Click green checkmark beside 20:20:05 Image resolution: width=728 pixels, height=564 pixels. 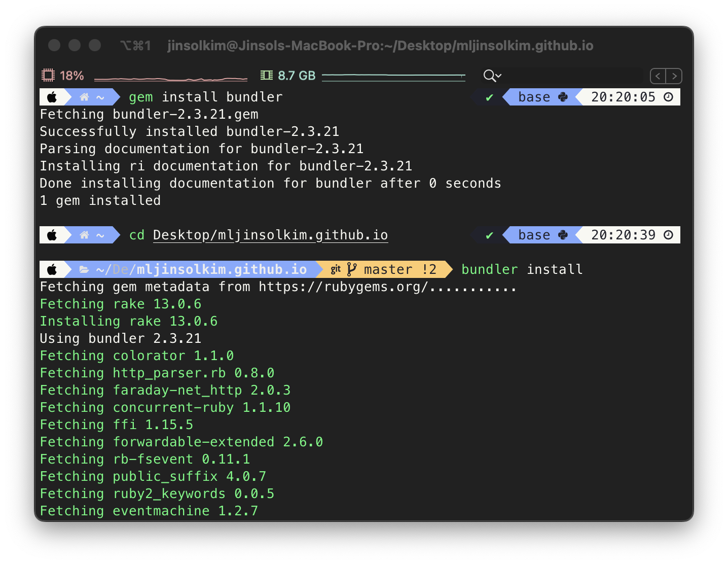click(489, 97)
